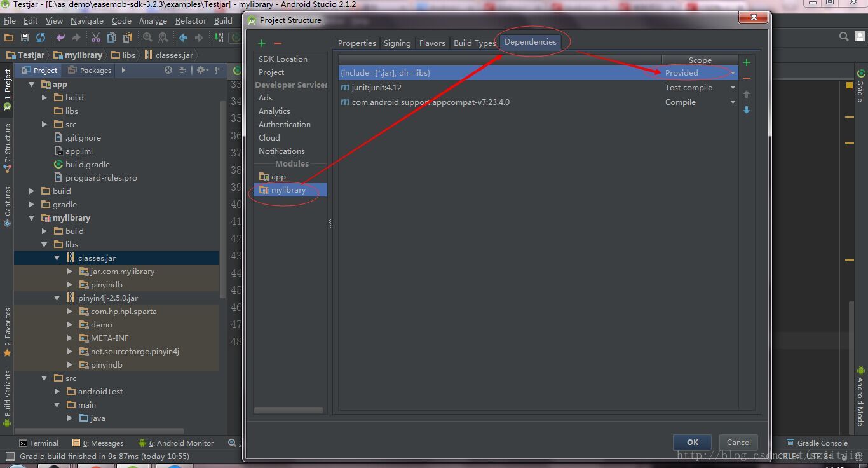Click the Redo arrow icon
868x468 pixels.
76,38
